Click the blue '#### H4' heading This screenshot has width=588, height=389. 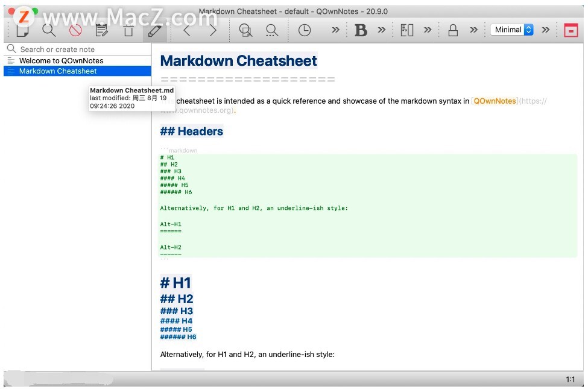pyautogui.click(x=176, y=321)
